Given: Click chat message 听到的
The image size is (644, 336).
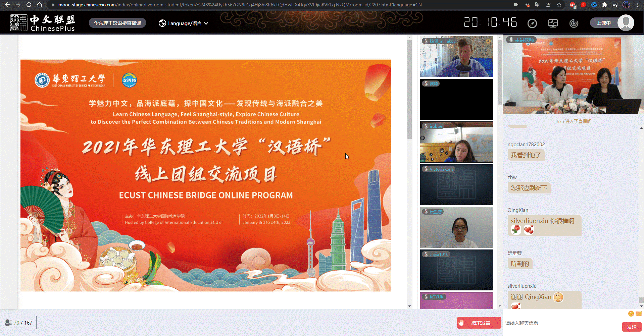Looking at the screenshot, I should pyautogui.click(x=520, y=264).
